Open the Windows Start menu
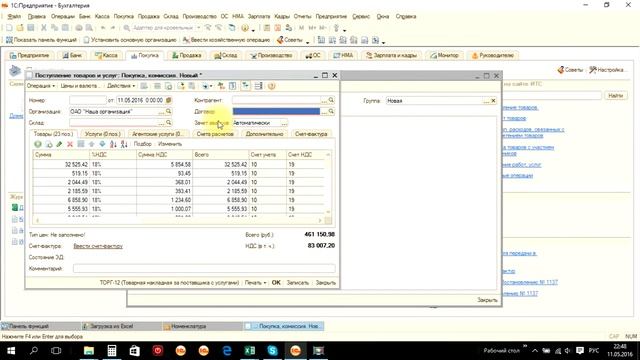 click(11, 351)
